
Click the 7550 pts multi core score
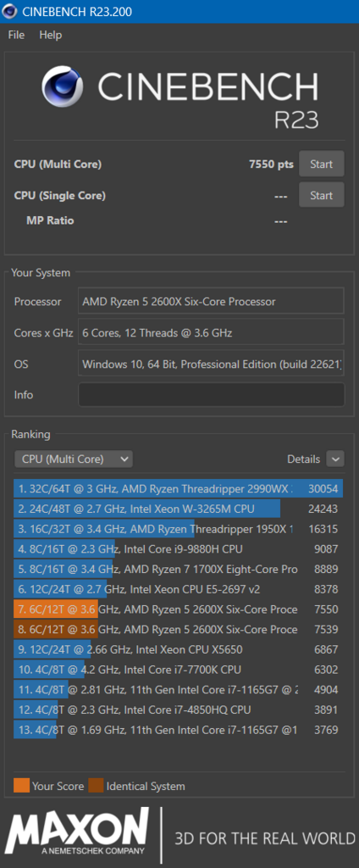[x=272, y=164]
